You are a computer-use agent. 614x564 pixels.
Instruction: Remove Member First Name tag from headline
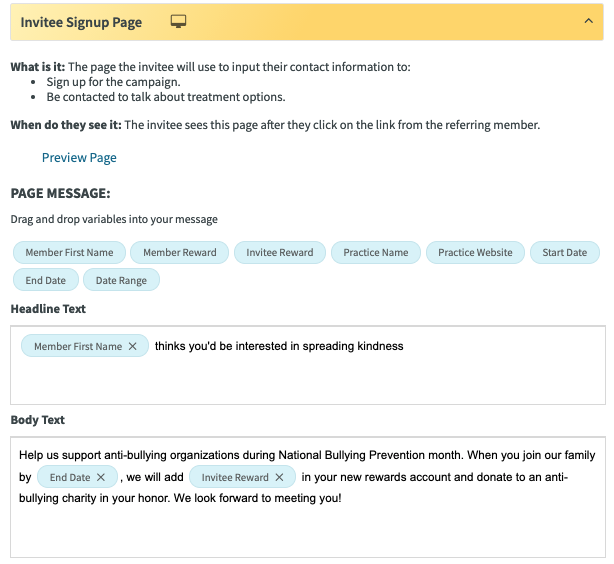pyautogui.click(x=133, y=346)
